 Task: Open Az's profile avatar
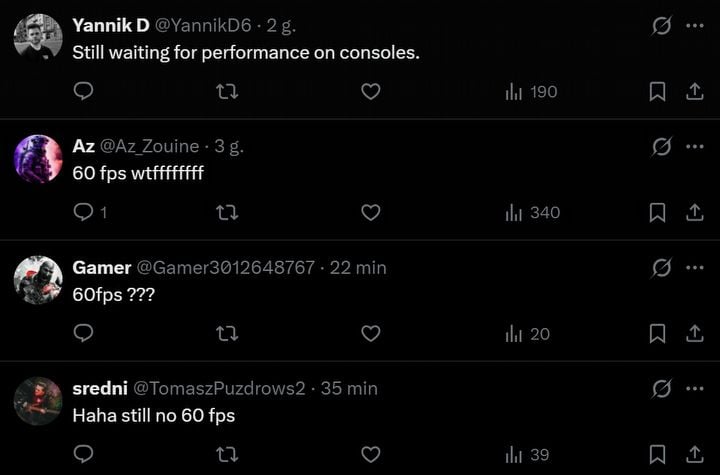(x=38, y=159)
